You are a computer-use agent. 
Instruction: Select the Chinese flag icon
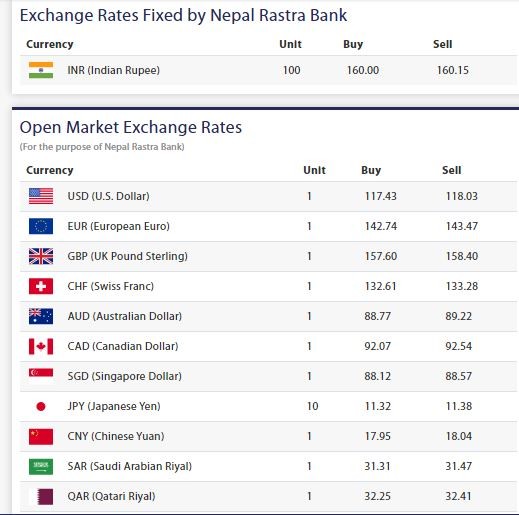(41, 437)
